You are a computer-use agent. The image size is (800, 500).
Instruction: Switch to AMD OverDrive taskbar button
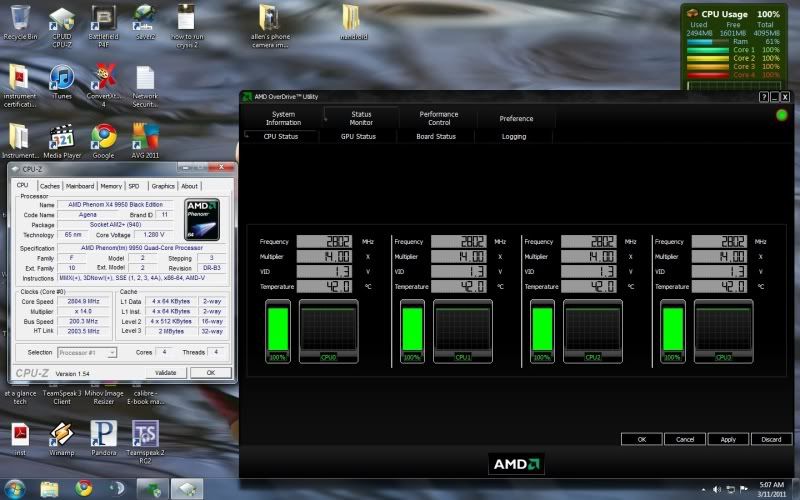pos(152,489)
